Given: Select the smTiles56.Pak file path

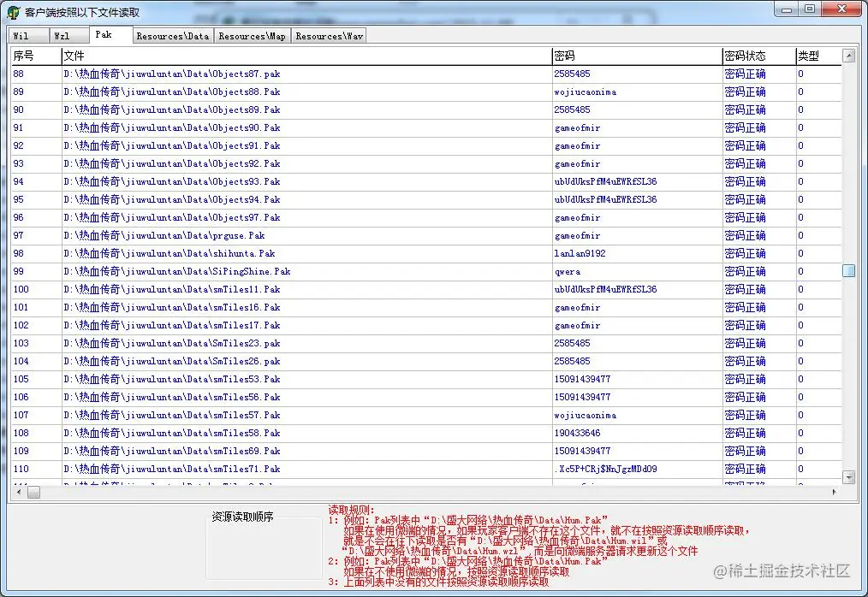Looking at the screenshot, I should [171, 397].
